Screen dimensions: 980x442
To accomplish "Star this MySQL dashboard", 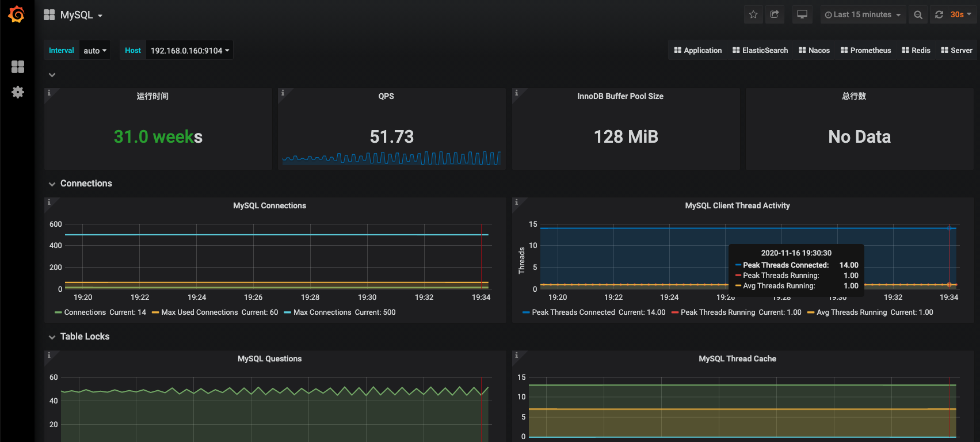I will tap(753, 14).
